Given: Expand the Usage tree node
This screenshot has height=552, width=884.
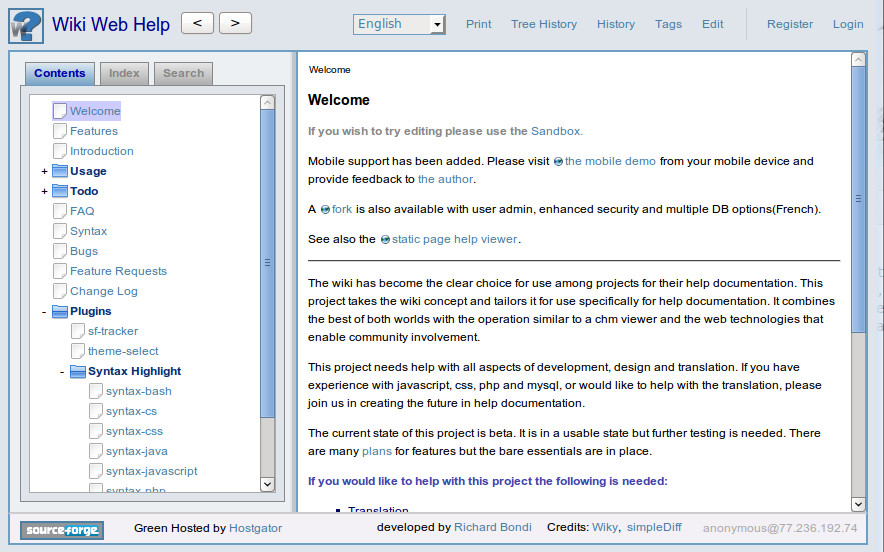Looking at the screenshot, I should click(x=44, y=171).
